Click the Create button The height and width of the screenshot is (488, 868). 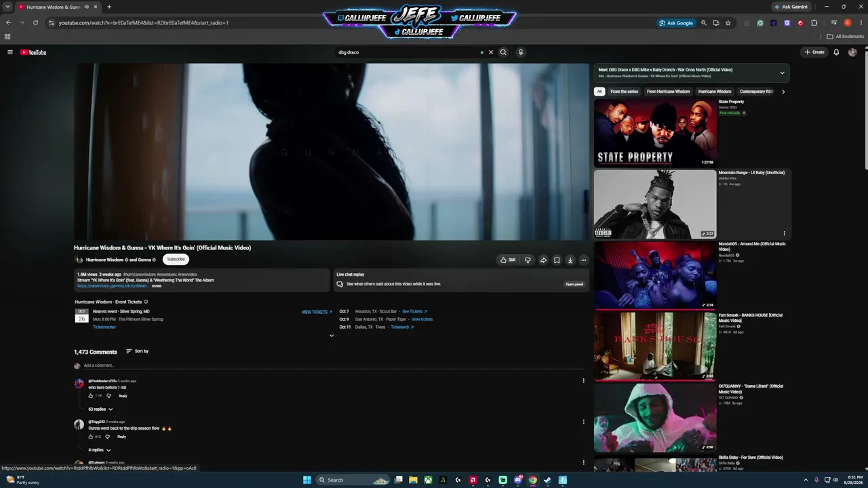814,52
